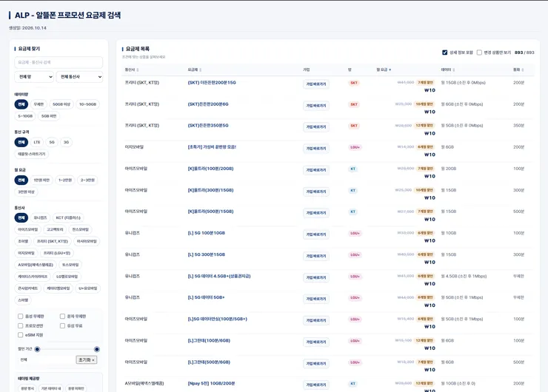Select the 유니컴즈 carrier chip
Screen dimensions: 548x392
click(40, 217)
